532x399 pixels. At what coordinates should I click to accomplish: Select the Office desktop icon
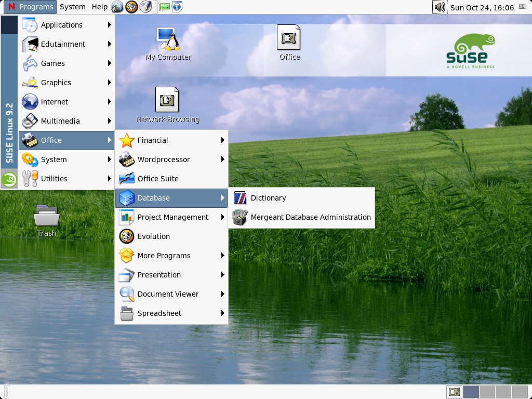coord(289,43)
